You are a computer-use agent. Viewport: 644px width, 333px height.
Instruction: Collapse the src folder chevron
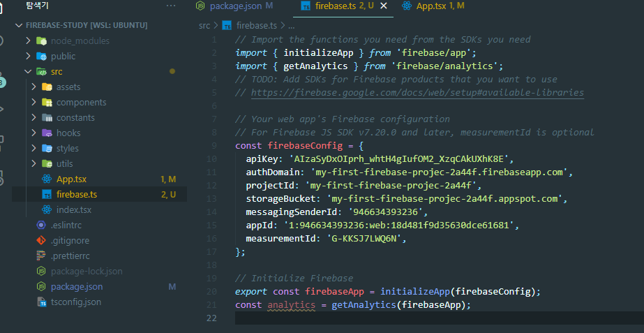click(x=28, y=71)
